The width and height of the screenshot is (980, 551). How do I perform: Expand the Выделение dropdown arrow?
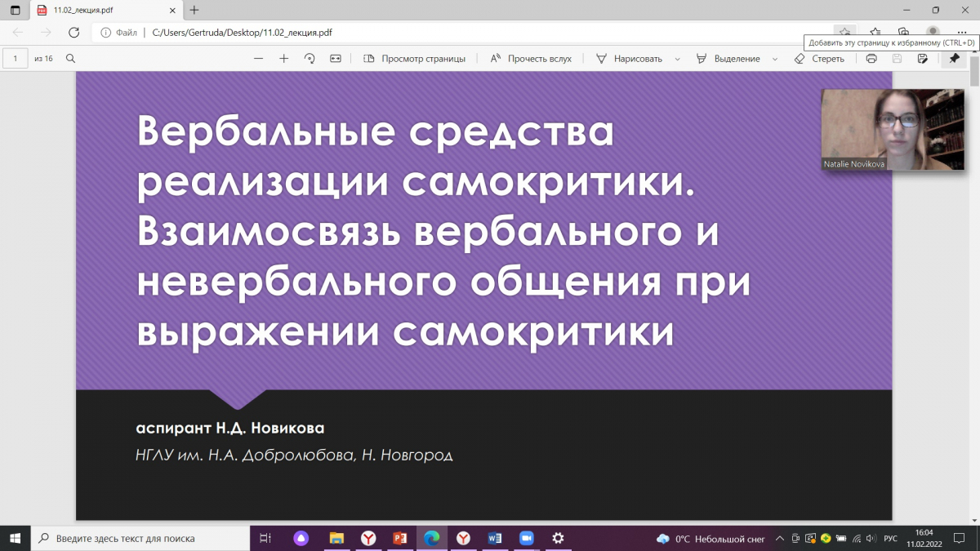775,59
